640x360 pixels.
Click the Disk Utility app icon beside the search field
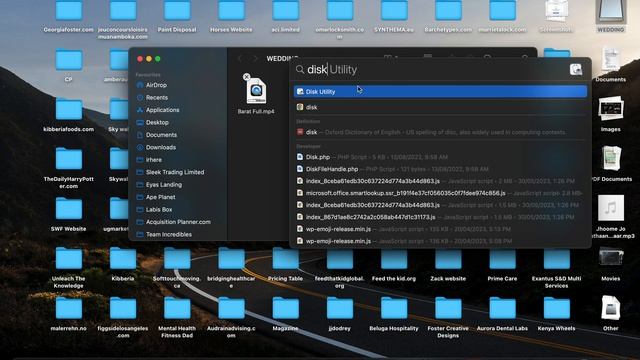[x=576, y=69]
